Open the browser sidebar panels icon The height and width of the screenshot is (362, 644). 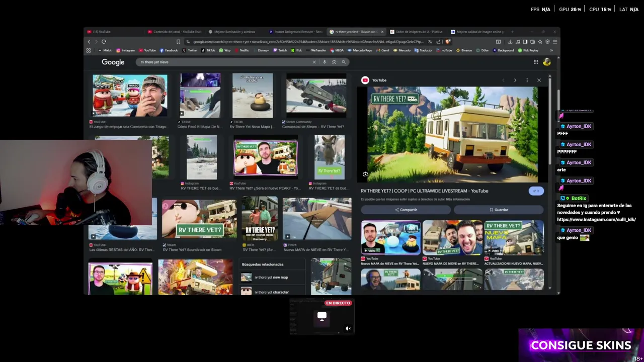525,42
